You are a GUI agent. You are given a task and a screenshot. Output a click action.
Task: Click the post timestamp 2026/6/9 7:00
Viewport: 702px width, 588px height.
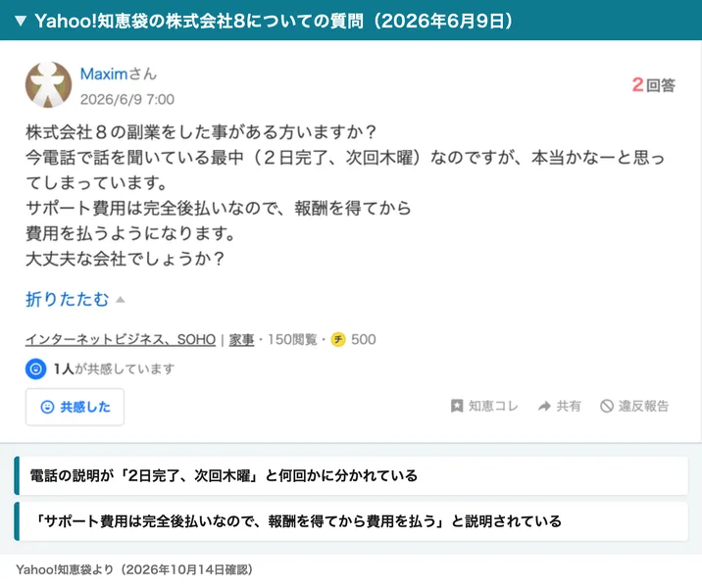[127, 99]
